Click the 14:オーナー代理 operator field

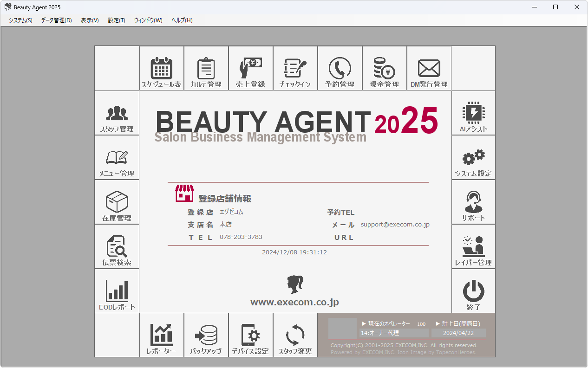pyautogui.click(x=394, y=333)
